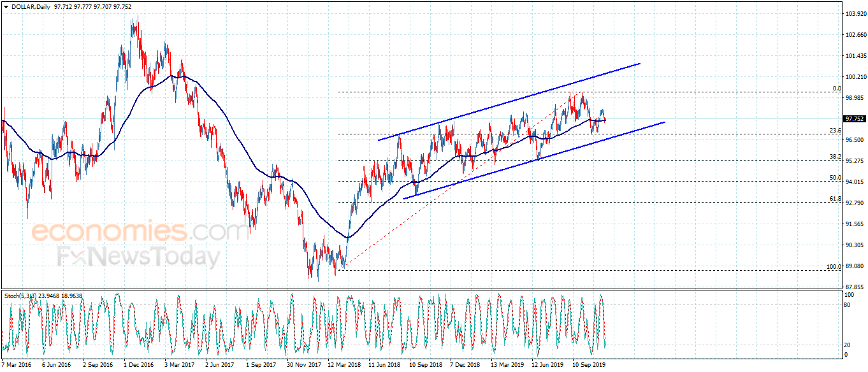This screenshot has height=372, width=868.
Task: Click the 50.0 Fibonacci retracement label
Action: 835,178
